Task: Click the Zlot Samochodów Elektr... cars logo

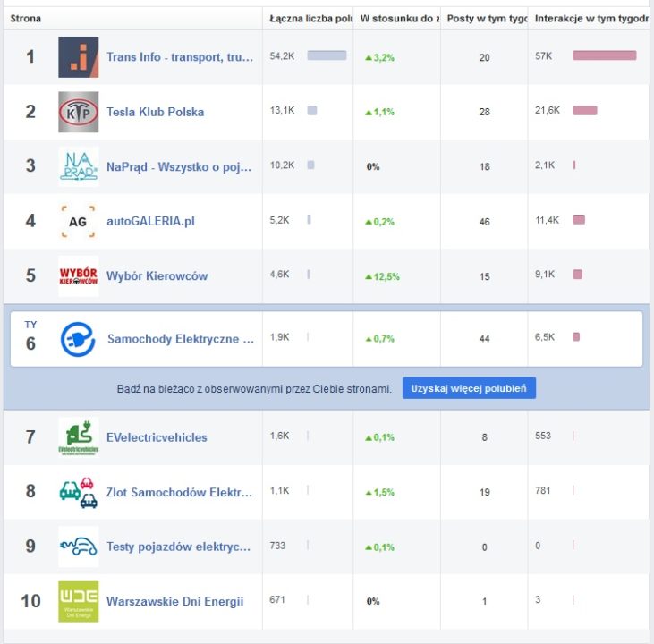Action: coord(79,492)
